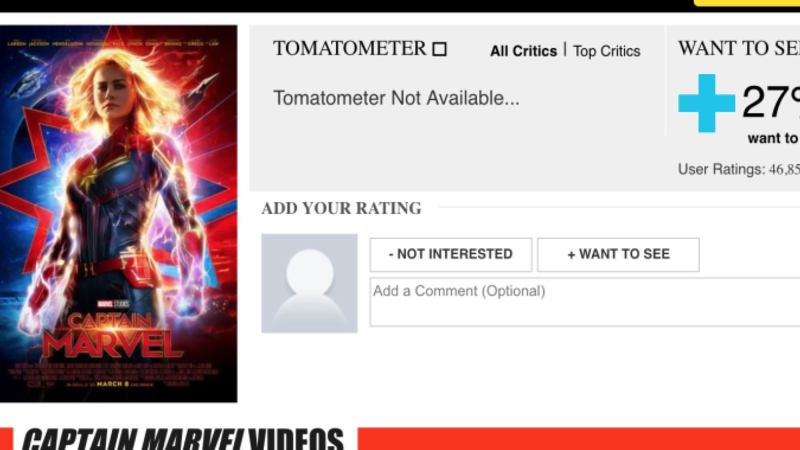
Task: Click the blue plus Want to See icon
Action: (x=706, y=103)
